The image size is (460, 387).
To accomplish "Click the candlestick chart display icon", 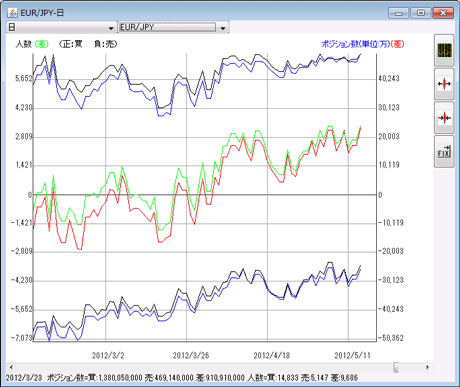I will (x=444, y=50).
